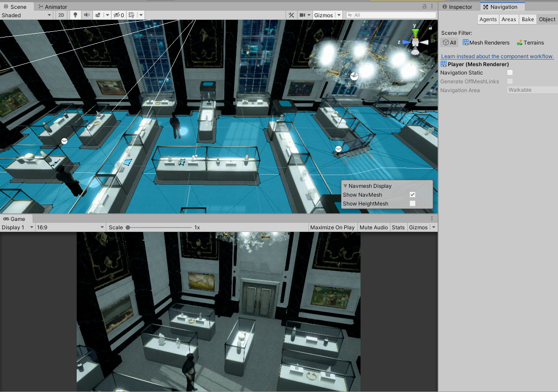The height and width of the screenshot is (392, 558).
Task: Adjust the Game view Scale slider
Action: [159, 228]
